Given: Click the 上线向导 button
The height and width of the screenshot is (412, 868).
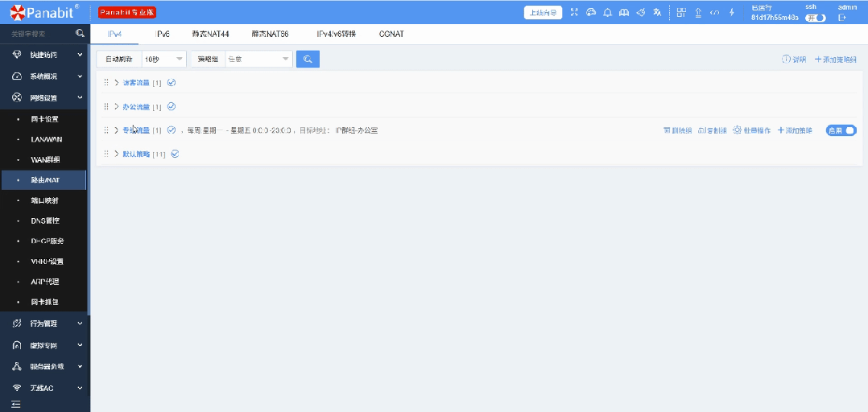Looking at the screenshot, I should [543, 12].
